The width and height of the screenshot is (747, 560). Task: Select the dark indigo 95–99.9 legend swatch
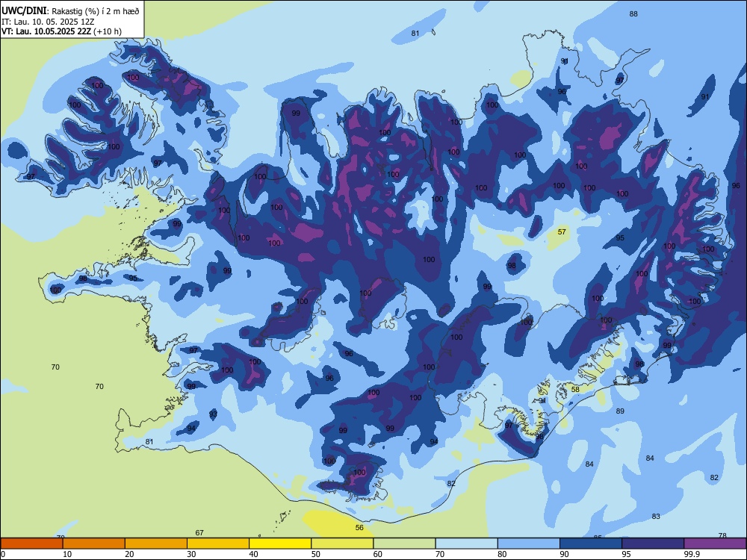point(653,544)
